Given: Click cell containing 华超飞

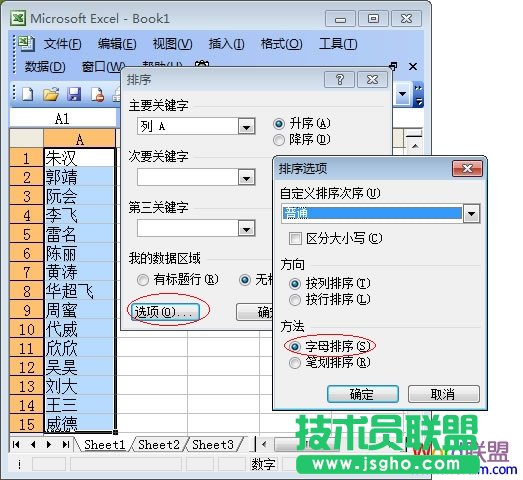Looking at the screenshot, I should pyautogui.click(x=80, y=291).
